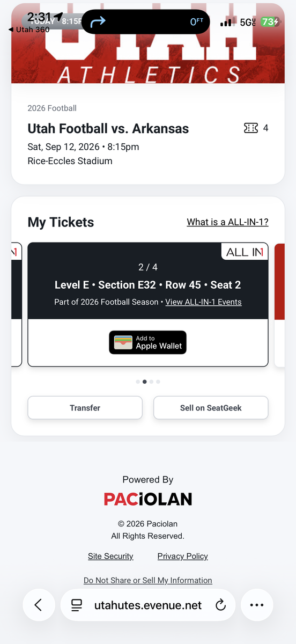Go to the fourth ticket page dot

coord(158,382)
